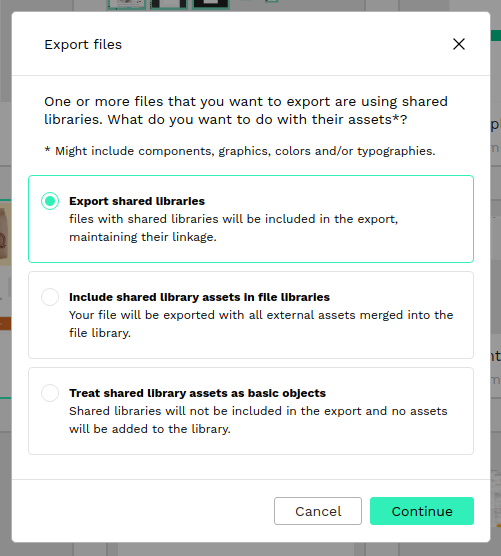Confirm export with the Continue button

coord(422,511)
